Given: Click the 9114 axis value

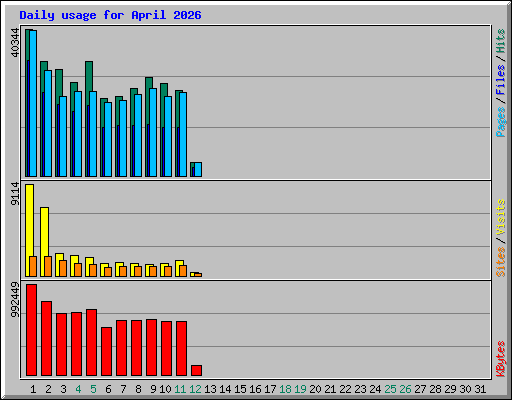Looking at the screenshot, I should tap(15, 194).
